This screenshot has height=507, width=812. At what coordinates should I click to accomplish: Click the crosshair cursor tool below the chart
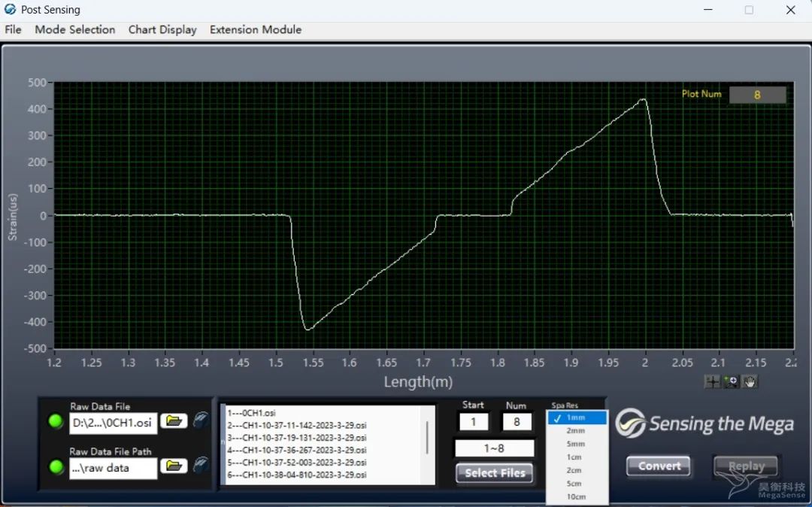(712, 381)
